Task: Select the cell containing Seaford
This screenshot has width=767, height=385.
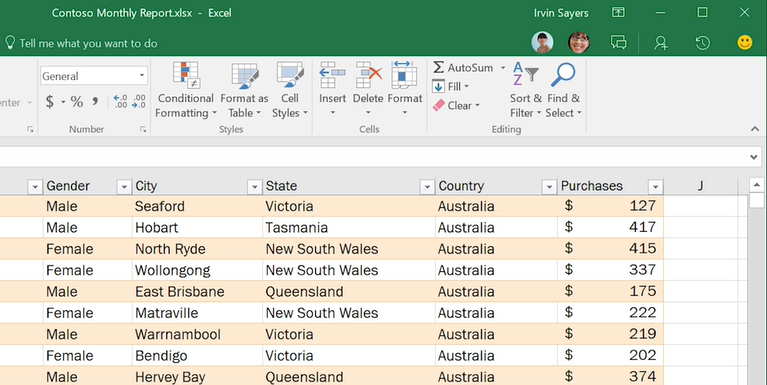Action: [x=197, y=206]
